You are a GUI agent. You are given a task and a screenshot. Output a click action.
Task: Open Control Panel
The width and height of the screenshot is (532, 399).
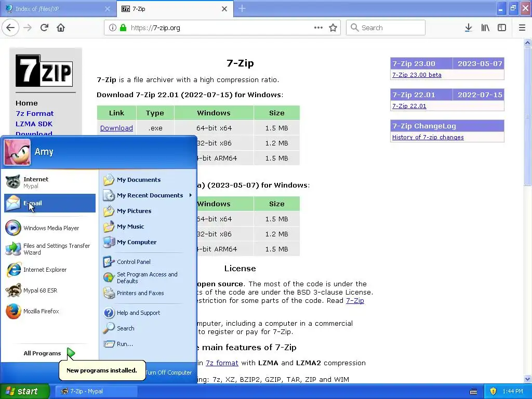point(148,262)
